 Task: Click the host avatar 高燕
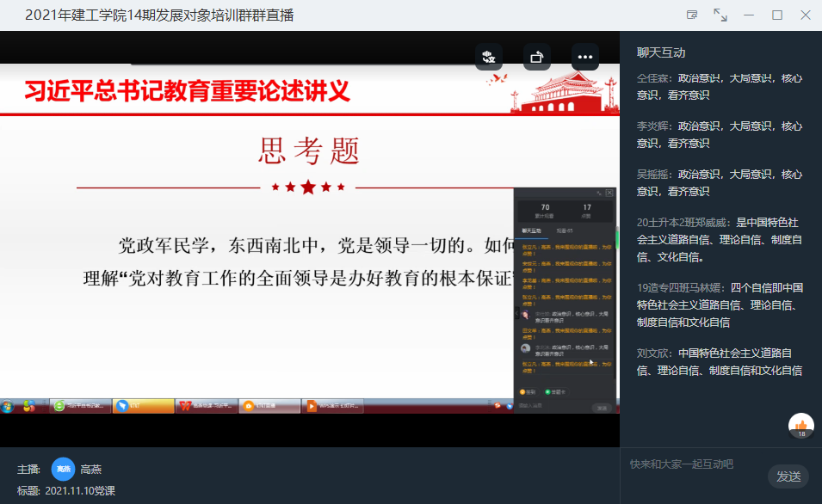(63, 469)
